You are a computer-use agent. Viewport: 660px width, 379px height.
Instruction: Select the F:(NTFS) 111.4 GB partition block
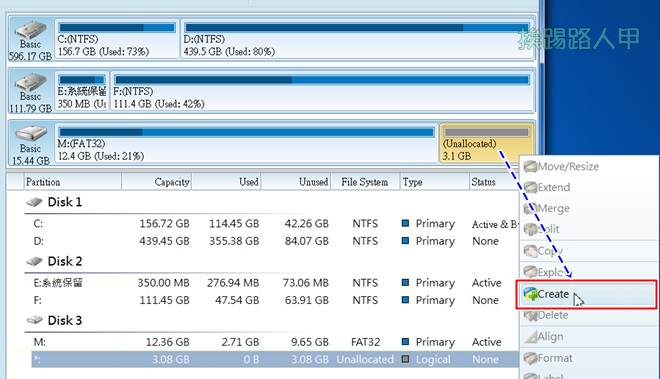322,91
